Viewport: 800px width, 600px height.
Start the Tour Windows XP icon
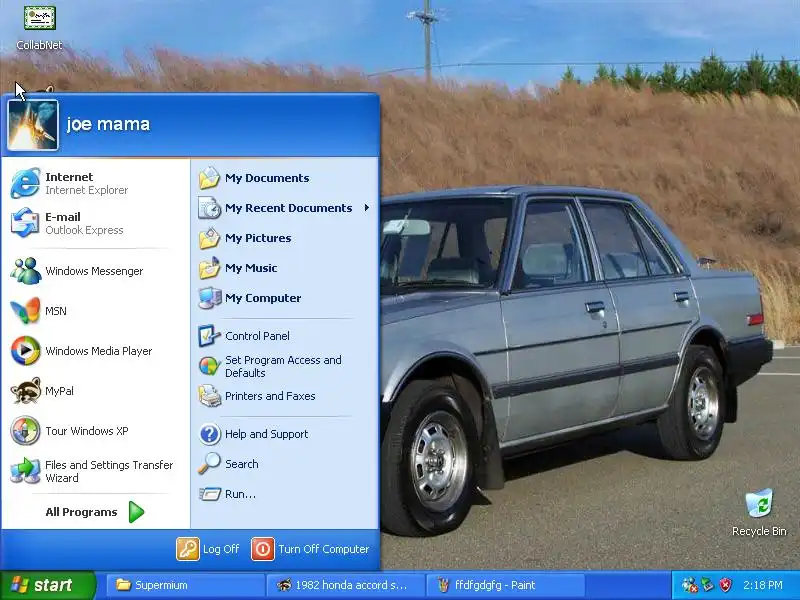(25, 431)
